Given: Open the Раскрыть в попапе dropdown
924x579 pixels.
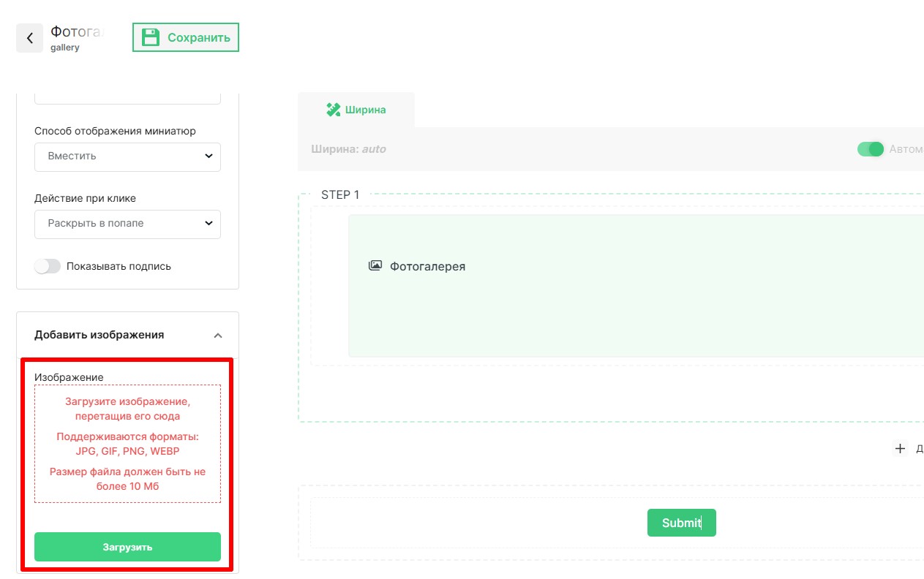Looking at the screenshot, I should point(127,224).
